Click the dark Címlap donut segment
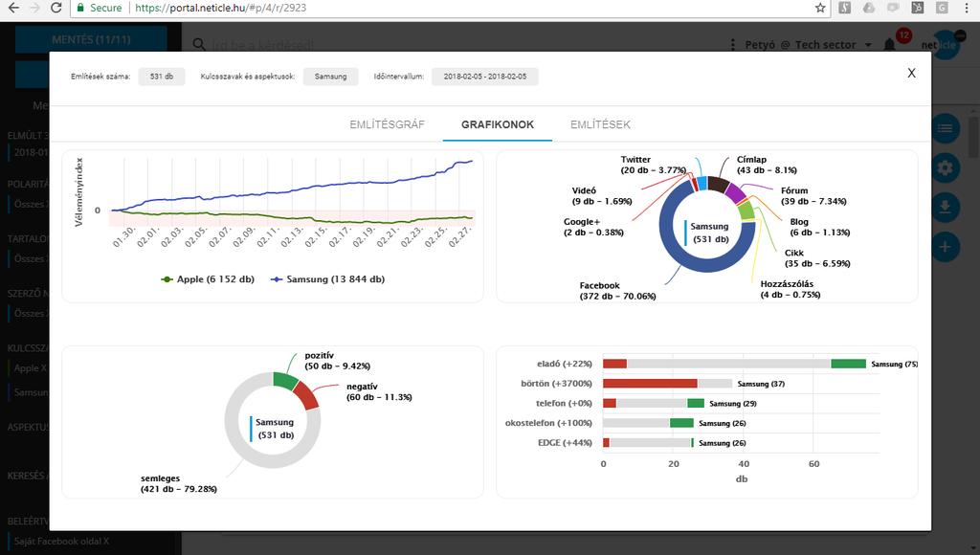This screenshot has height=555, width=980. pyautogui.click(x=718, y=184)
